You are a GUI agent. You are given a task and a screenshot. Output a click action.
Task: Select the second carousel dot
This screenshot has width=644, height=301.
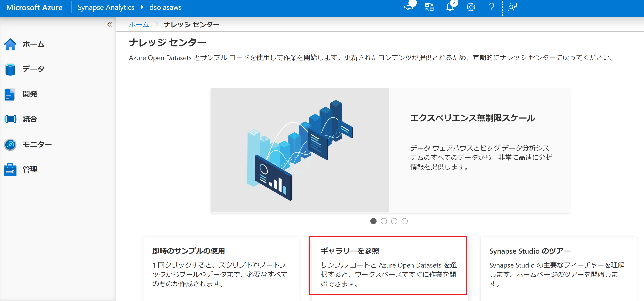pos(384,221)
